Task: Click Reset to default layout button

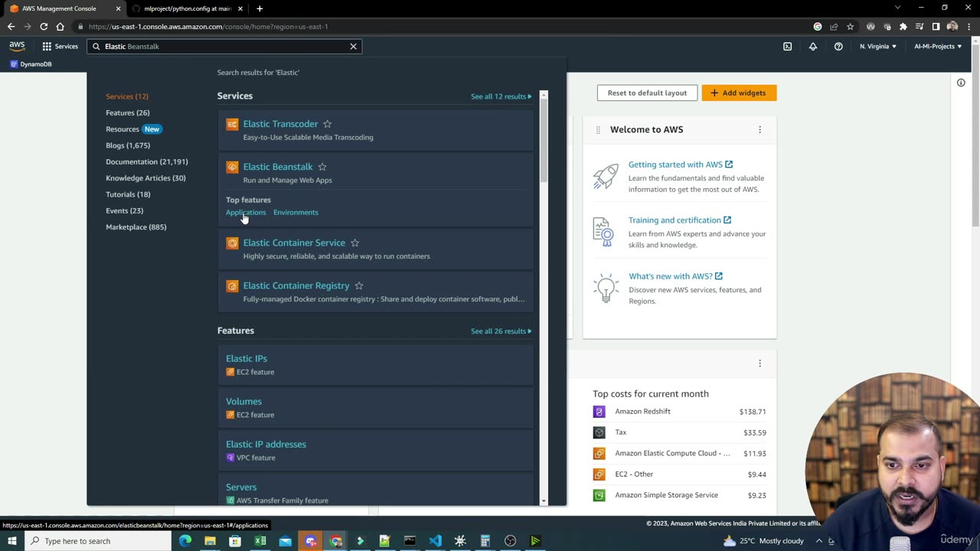Action: (x=647, y=93)
